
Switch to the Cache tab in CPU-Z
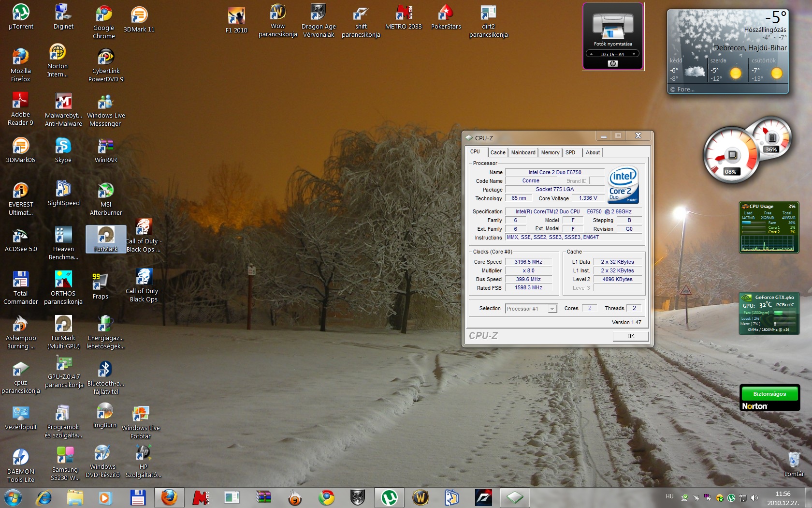pos(497,152)
